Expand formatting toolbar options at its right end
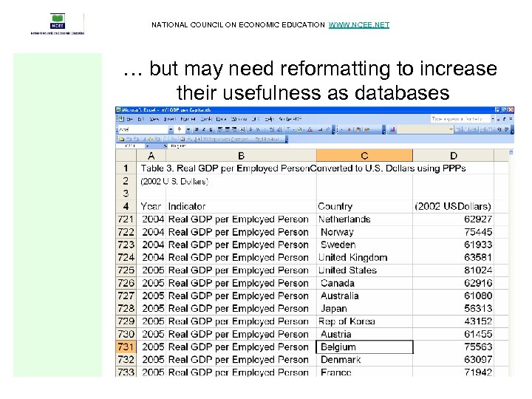532x399 pixels. coord(333,129)
